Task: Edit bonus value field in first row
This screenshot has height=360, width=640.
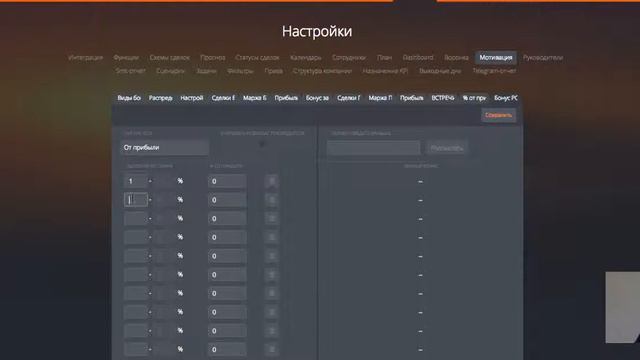Action: pos(227,181)
